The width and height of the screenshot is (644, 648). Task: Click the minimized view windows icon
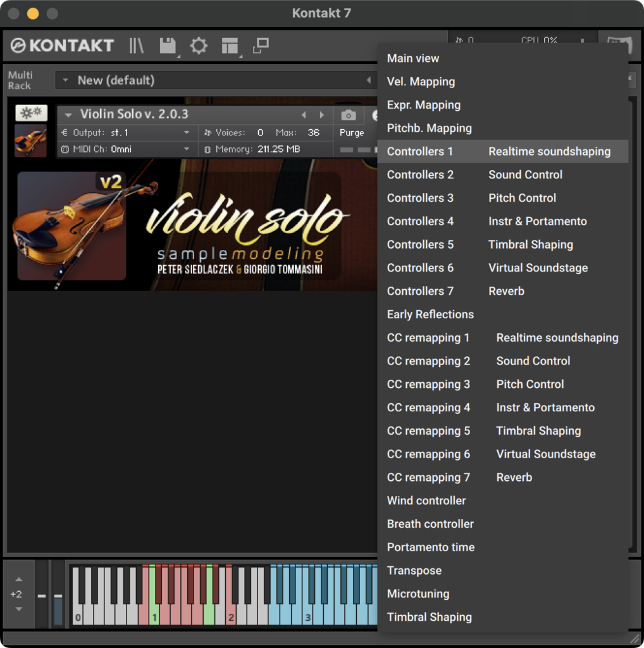point(261,46)
